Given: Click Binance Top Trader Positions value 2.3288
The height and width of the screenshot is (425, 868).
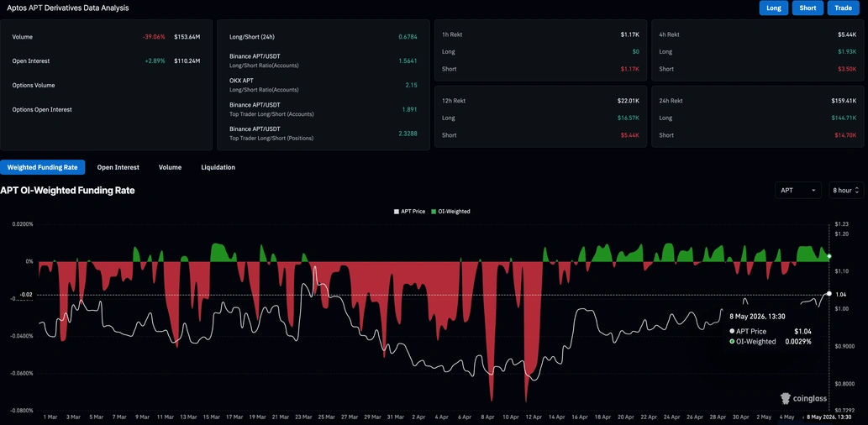Looking at the screenshot, I should click(x=408, y=134).
